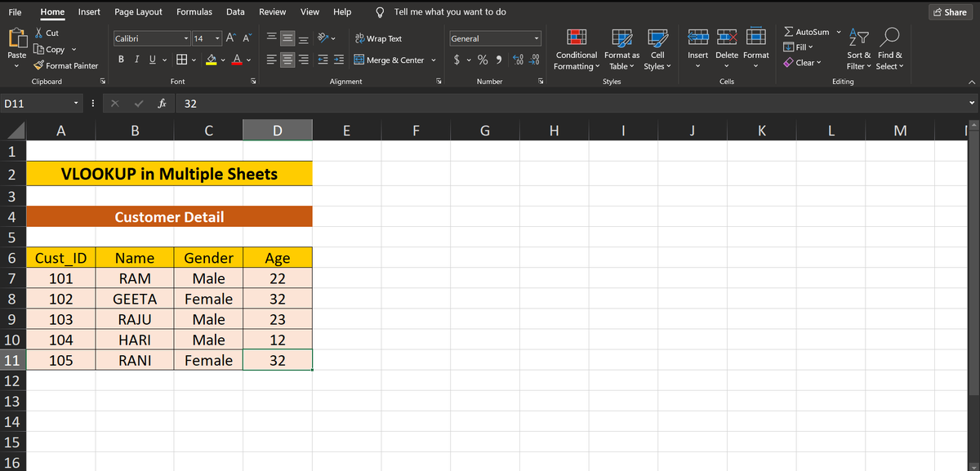Apply the Comma Style format
The image size is (980, 471).
[497, 60]
